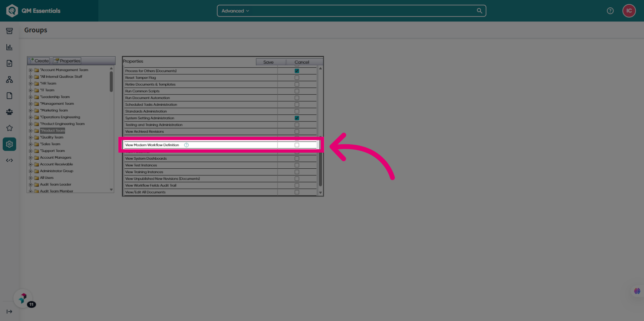This screenshot has height=321, width=644.
Task: Open the archive box sidebar icon
Action: click(9, 31)
